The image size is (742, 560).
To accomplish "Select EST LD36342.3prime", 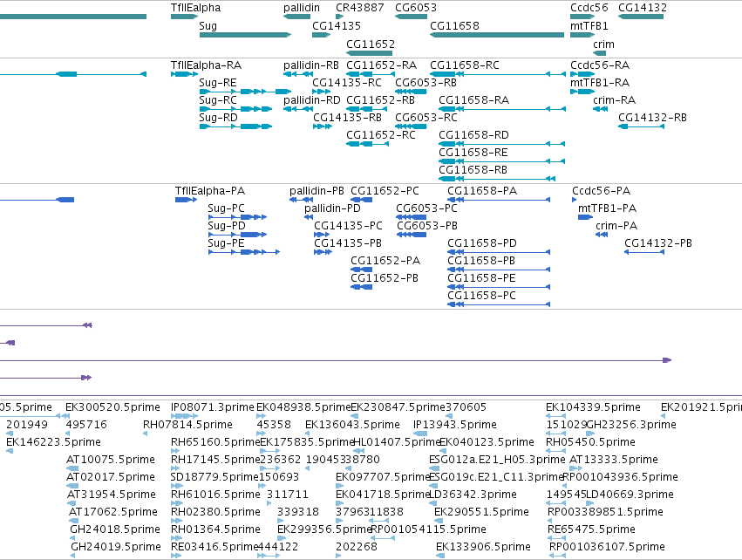I will click(x=473, y=495).
